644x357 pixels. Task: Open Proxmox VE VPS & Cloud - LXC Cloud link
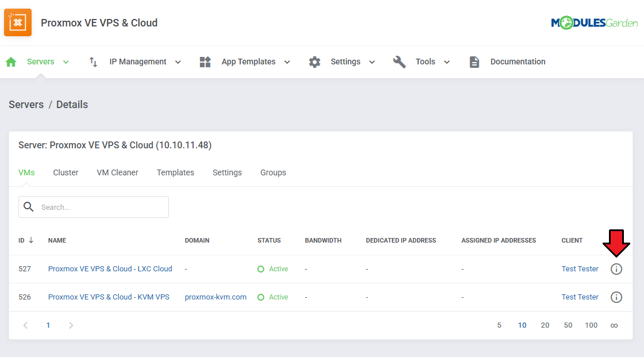click(x=110, y=268)
